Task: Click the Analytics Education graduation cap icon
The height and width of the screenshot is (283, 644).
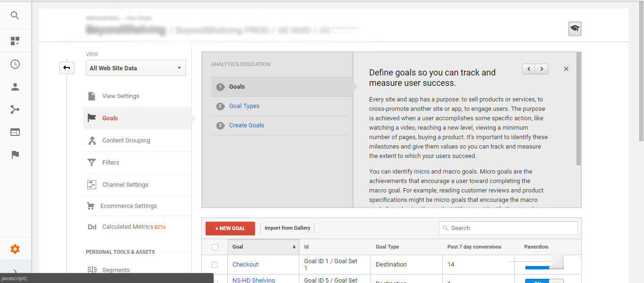Action: (575, 29)
